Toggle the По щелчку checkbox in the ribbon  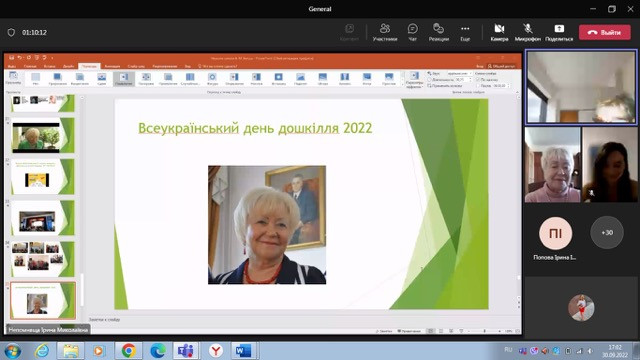pos(478,80)
